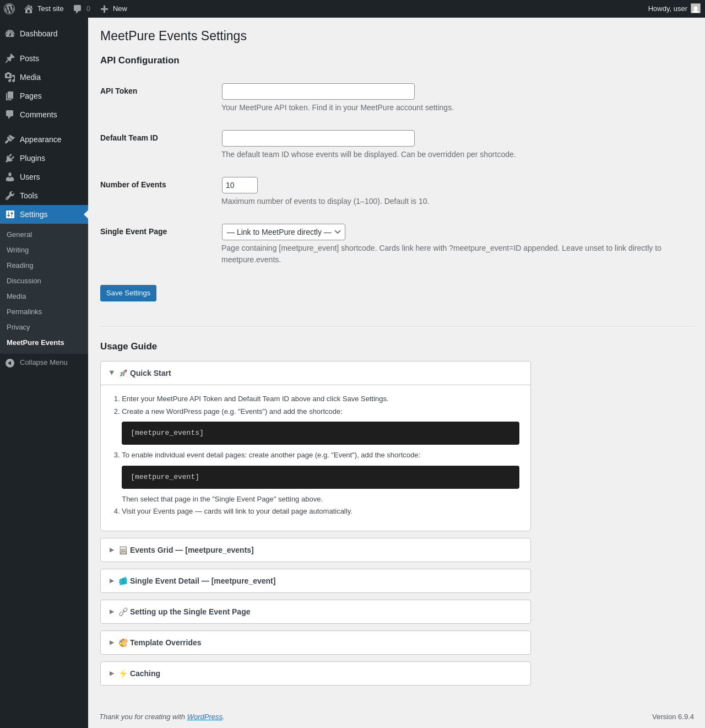Viewport: 705px width, 728px height.
Task: Click the Save Settings button
Action: pos(128,293)
